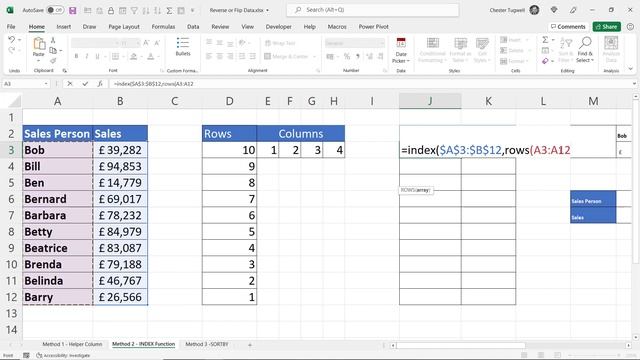Open the Review tab
The height and width of the screenshot is (360, 640).
(x=220, y=27)
